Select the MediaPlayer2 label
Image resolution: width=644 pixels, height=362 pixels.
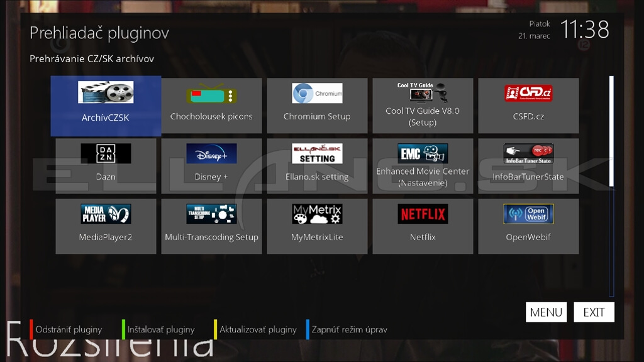click(x=106, y=237)
